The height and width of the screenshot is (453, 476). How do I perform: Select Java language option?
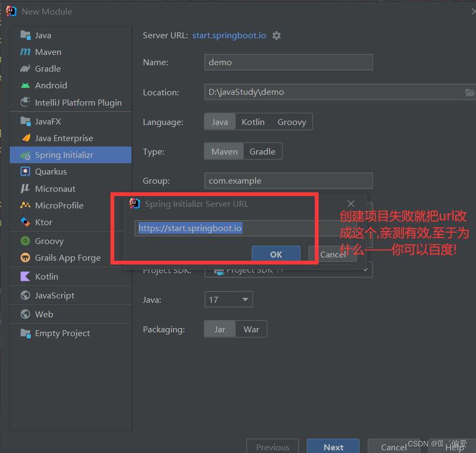pos(220,122)
